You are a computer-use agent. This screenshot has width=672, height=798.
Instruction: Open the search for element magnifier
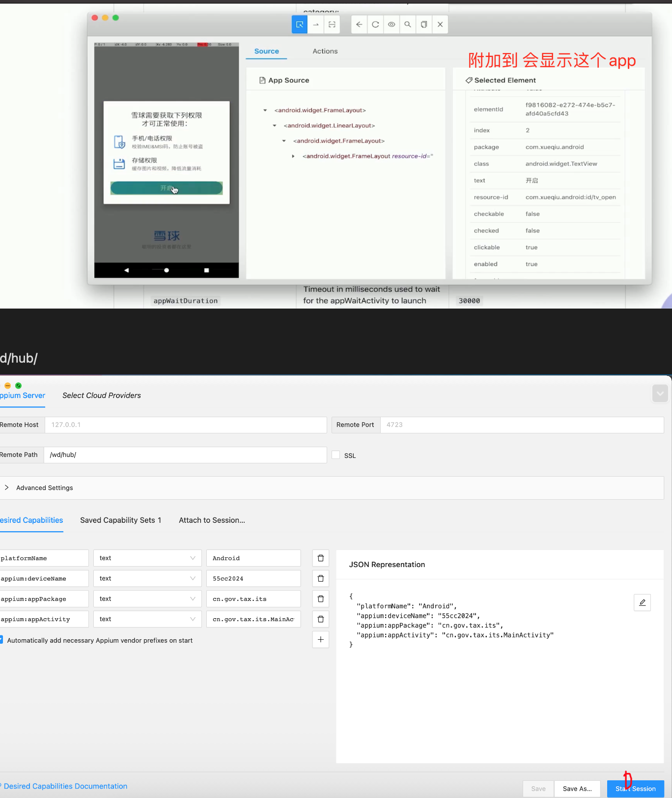click(408, 25)
